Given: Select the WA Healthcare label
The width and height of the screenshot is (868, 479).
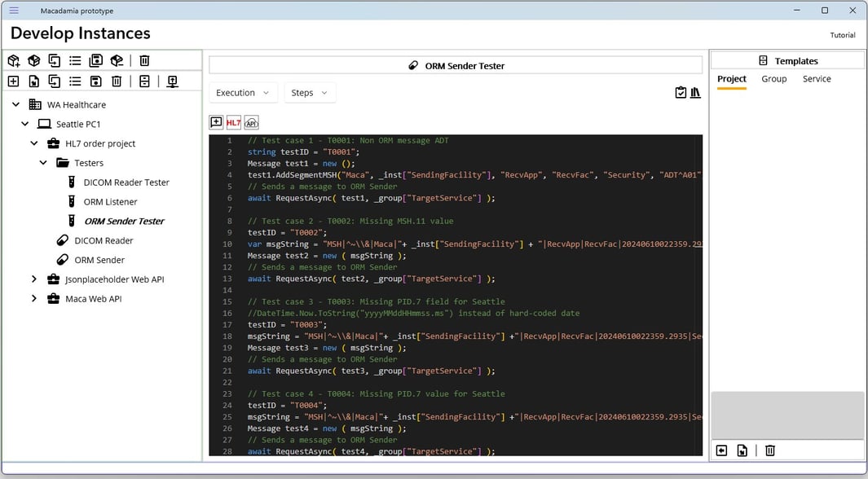Looking at the screenshot, I should point(77,104).
